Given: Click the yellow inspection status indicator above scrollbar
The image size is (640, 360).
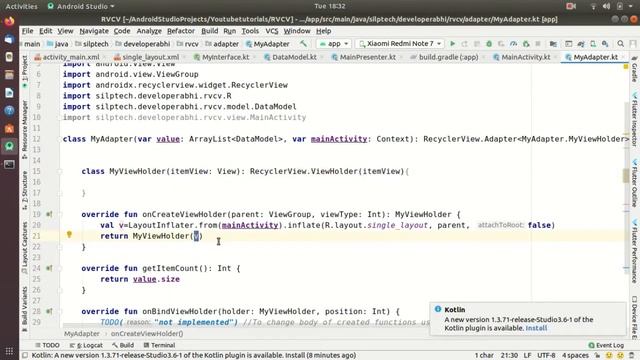Looking at the screenshot, I should [626, 67].
